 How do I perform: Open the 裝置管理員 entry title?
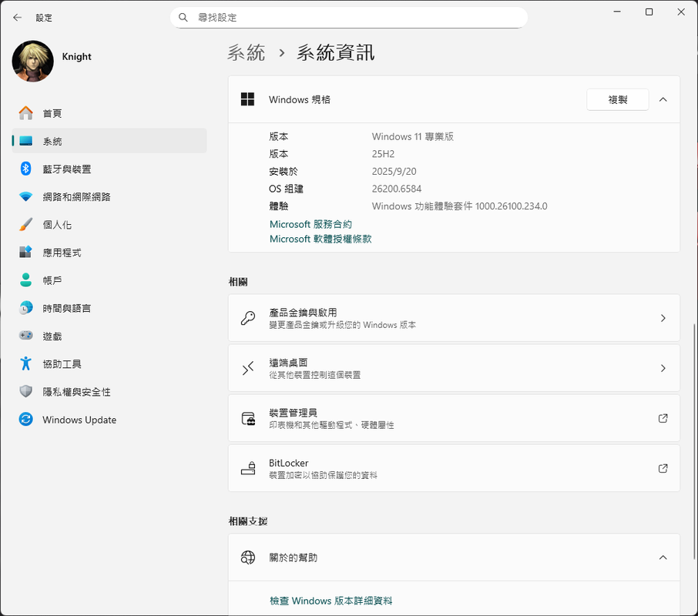coord(293,413)
